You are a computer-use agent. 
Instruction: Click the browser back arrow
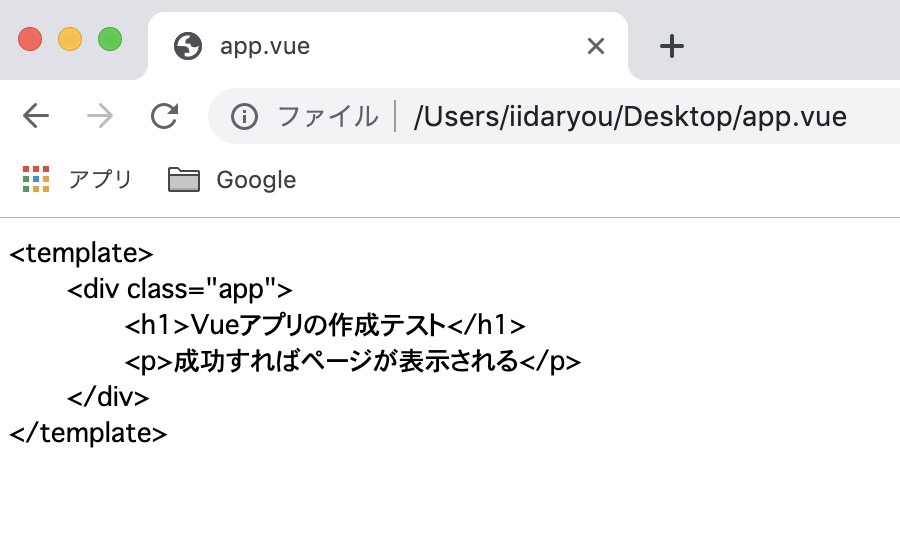[36, 116]
